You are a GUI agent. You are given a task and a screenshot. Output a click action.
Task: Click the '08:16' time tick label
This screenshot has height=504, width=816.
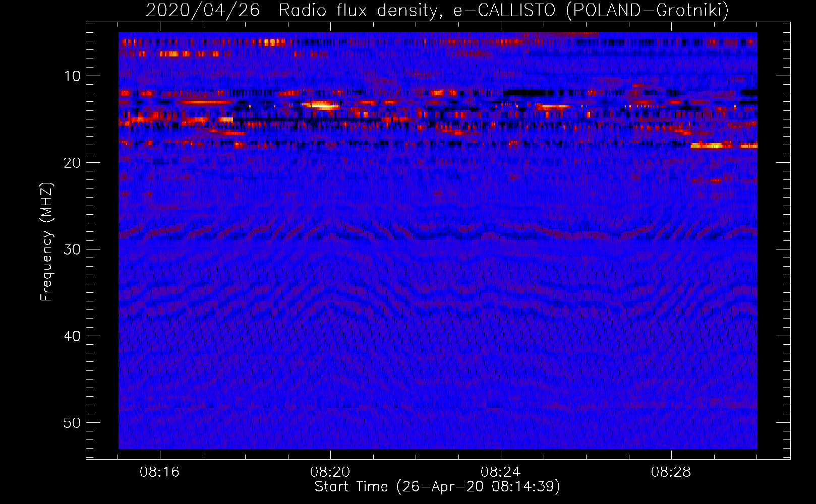click(x=160, y=472)
